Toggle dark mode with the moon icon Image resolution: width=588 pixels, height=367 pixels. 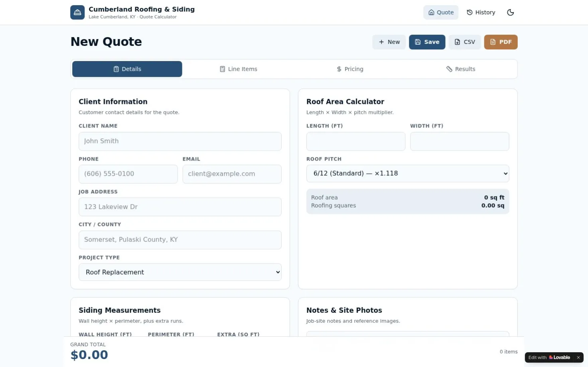[510, 12]
